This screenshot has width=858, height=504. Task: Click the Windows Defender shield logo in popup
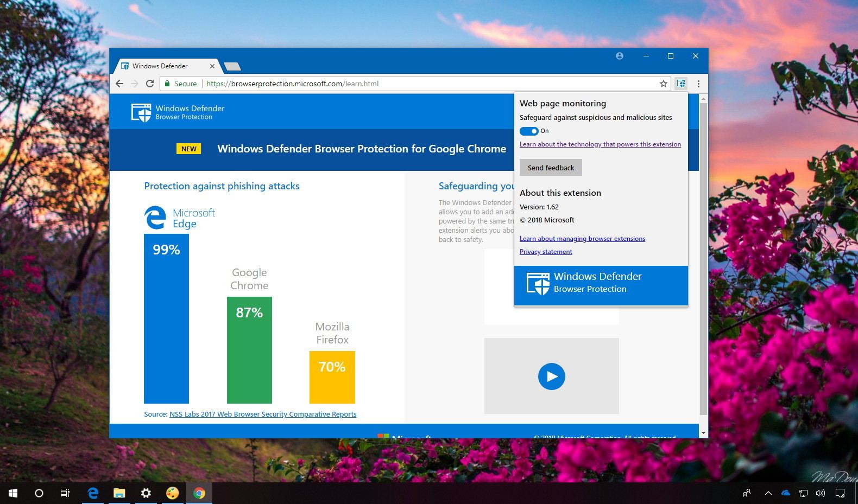[538, 284]
